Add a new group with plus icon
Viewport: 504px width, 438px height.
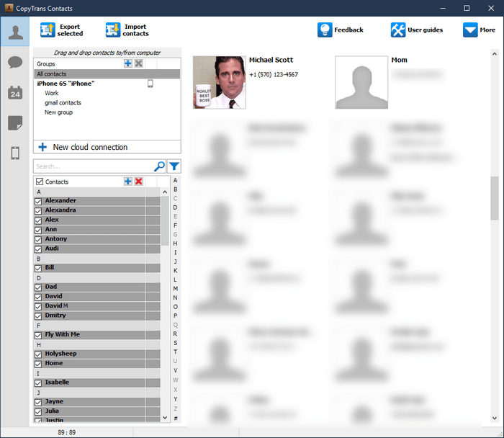point(128,63)
